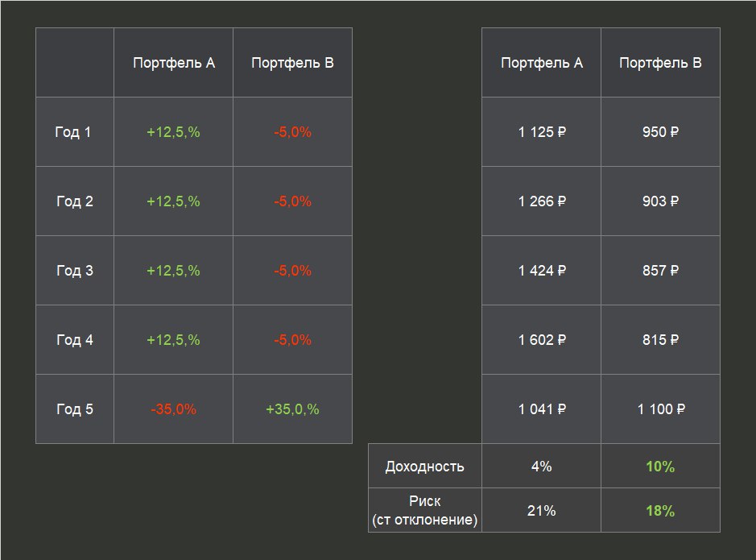Click the green +35,0,% cell
756x560 pixels.
(292, 409)
